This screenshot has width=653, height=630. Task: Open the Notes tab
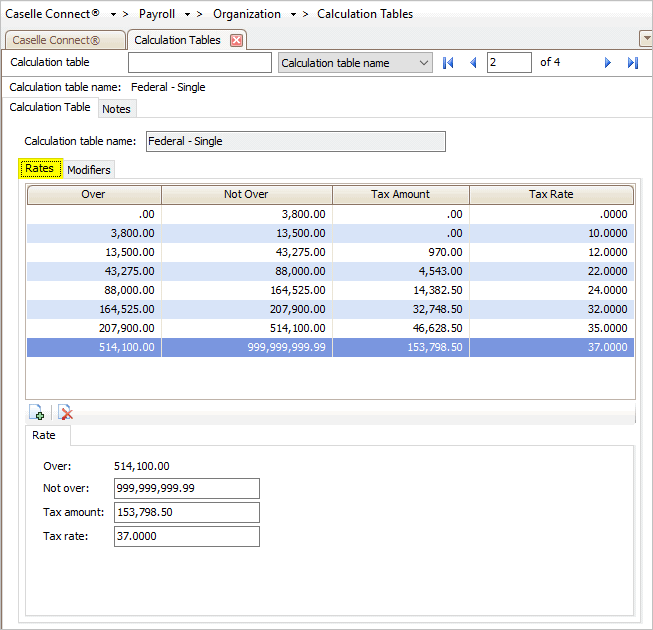click(x=116, y=109)
